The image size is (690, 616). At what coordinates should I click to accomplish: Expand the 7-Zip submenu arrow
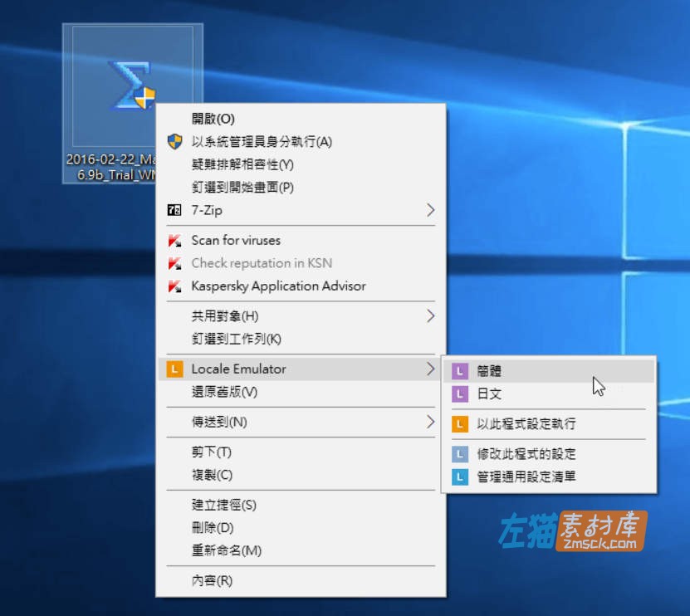[428, 210]
